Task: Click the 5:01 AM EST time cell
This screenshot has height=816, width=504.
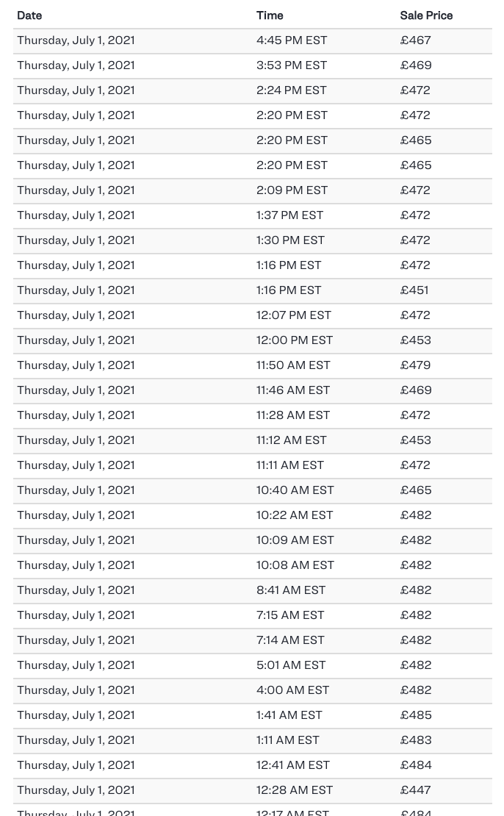Action: [x=291, y=665]
